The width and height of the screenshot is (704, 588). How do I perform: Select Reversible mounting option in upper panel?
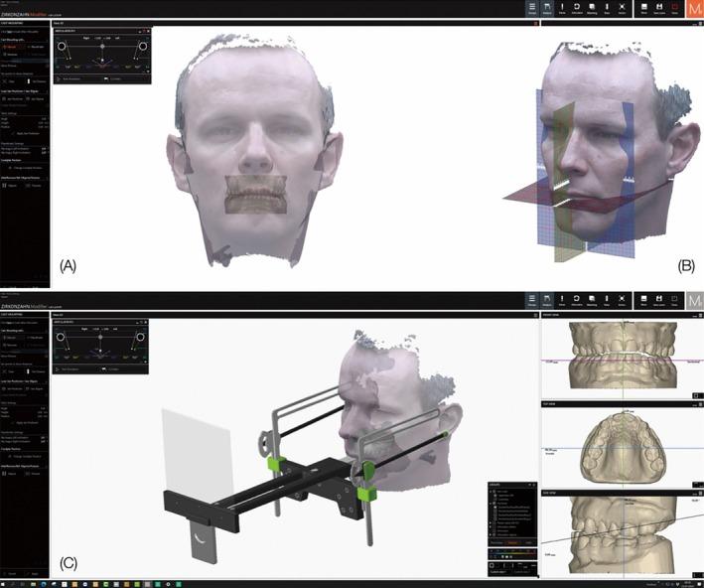[x=34, y=47]
